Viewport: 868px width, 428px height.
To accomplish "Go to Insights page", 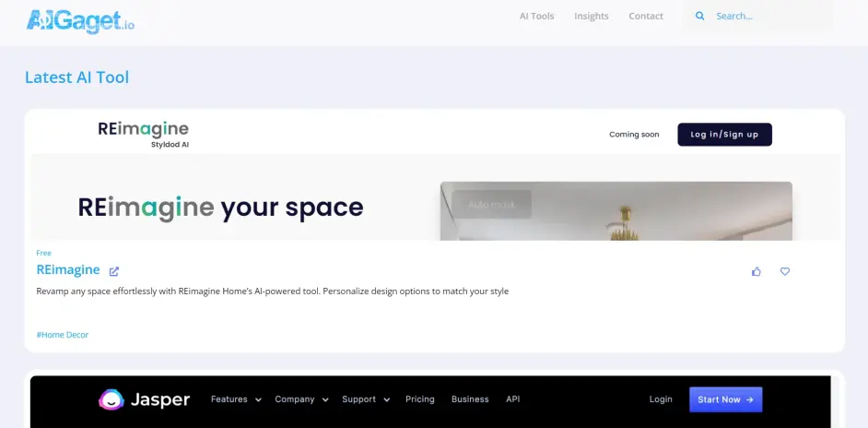I will 592,16.
